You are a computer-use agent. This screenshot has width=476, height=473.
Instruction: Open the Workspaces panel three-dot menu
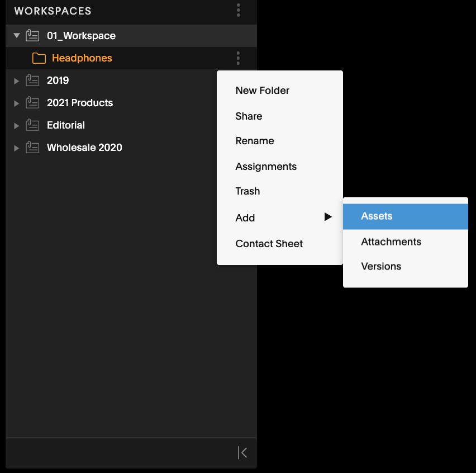(239, 10)
